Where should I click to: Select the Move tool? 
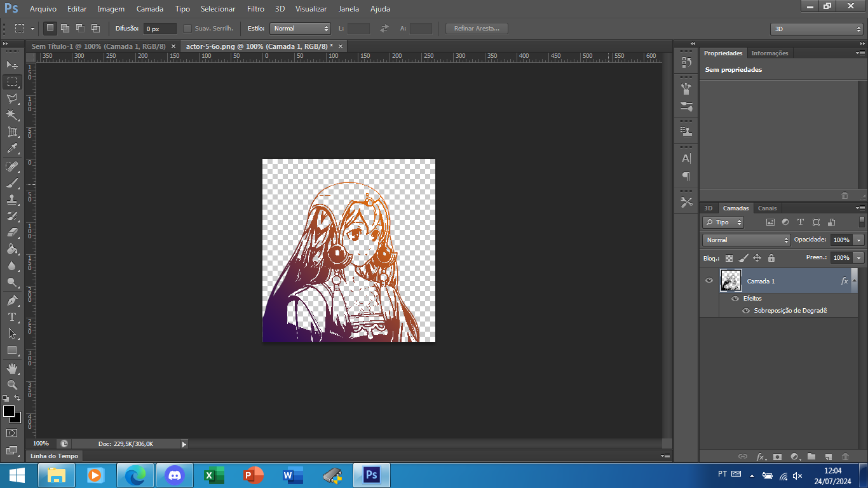tap(12, 65)
